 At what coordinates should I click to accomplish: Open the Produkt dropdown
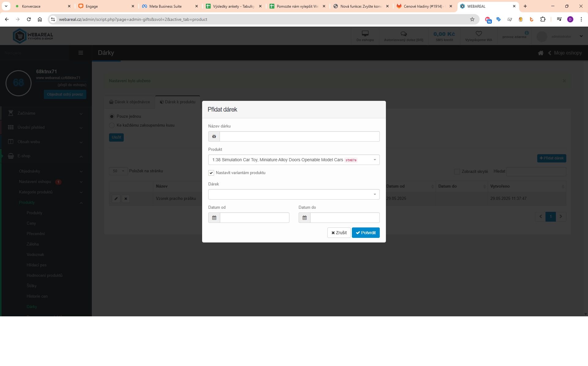[x=293, y=160]
